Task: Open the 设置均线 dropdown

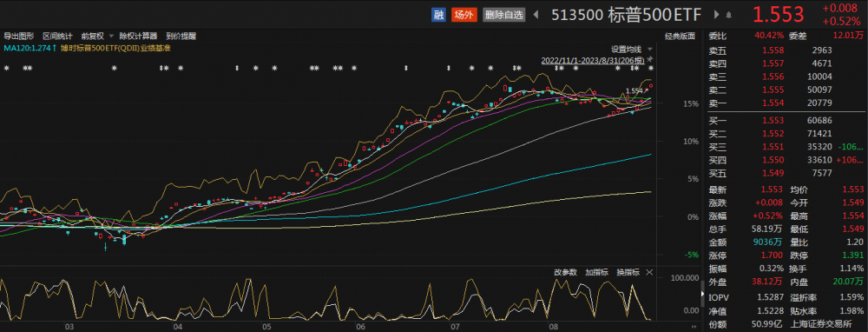Action: point(631,49)
